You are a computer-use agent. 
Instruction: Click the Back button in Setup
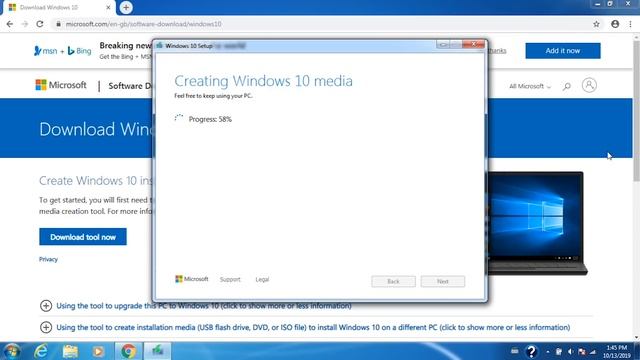click(393, 281)
